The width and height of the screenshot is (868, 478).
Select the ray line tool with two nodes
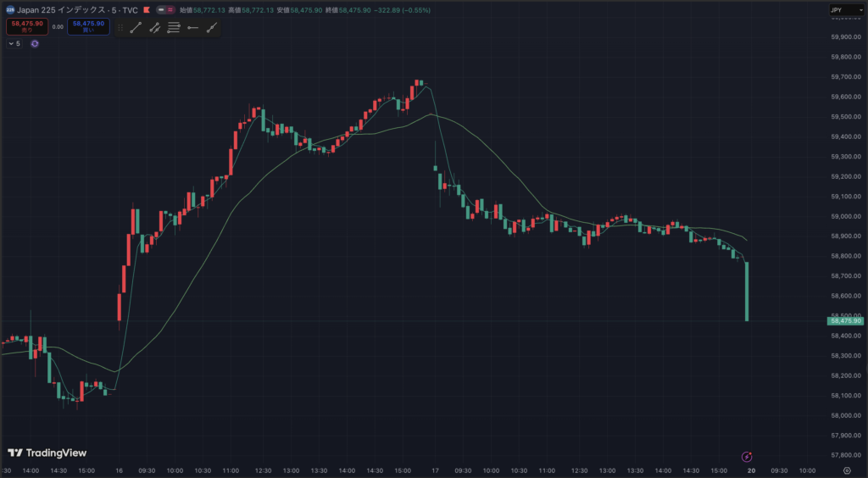pos(155,28)
